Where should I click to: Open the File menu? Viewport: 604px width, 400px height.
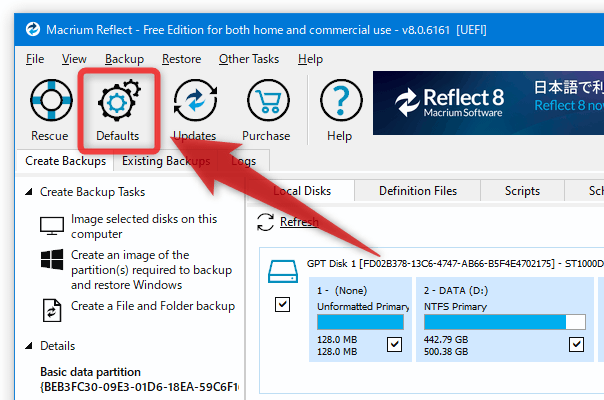[x=35, y=59]
